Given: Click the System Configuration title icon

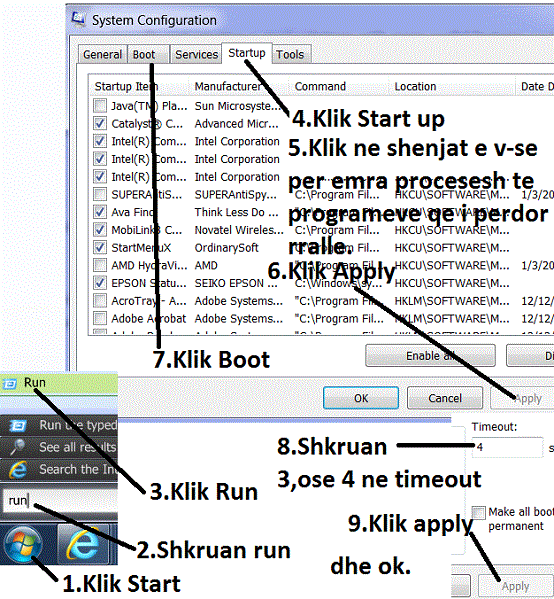Looking at the screenshot, I should coord(78,19).
